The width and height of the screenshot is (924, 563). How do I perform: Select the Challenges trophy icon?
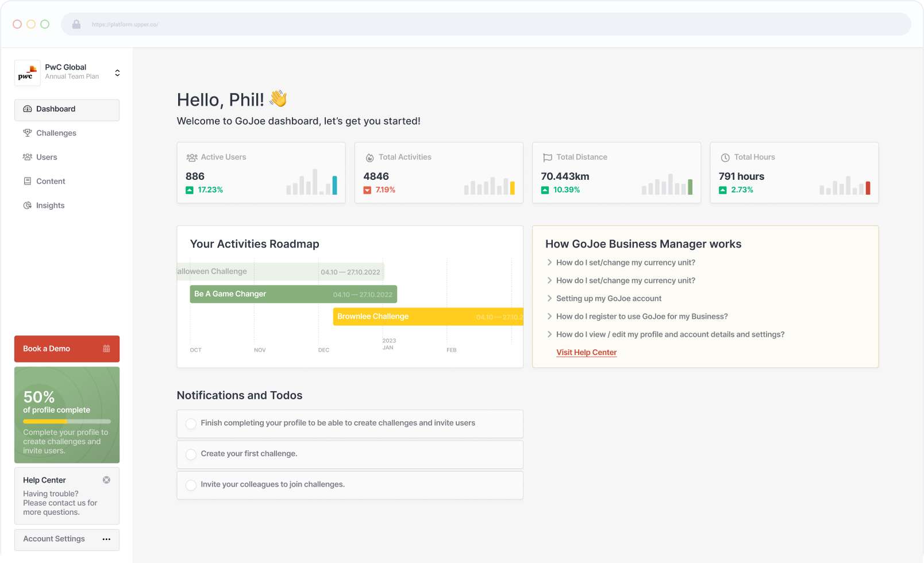coord(28,133)
